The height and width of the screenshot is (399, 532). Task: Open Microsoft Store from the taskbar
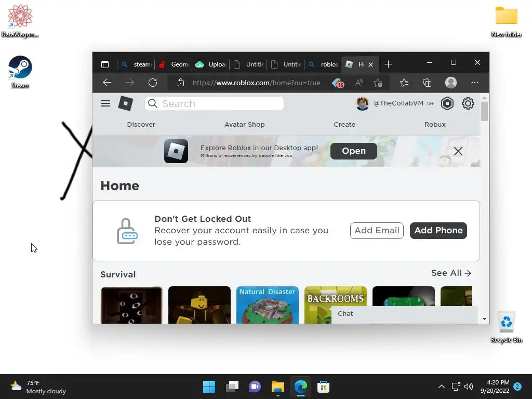tap(323, 387)
